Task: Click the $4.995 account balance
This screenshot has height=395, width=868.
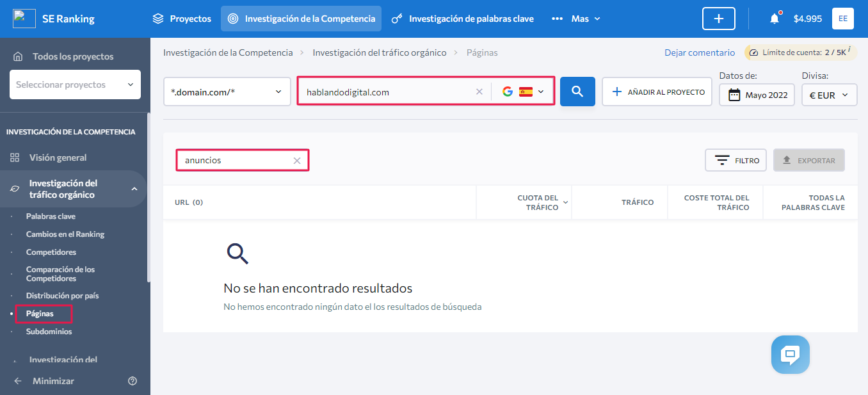Action: tap(808, 19)
